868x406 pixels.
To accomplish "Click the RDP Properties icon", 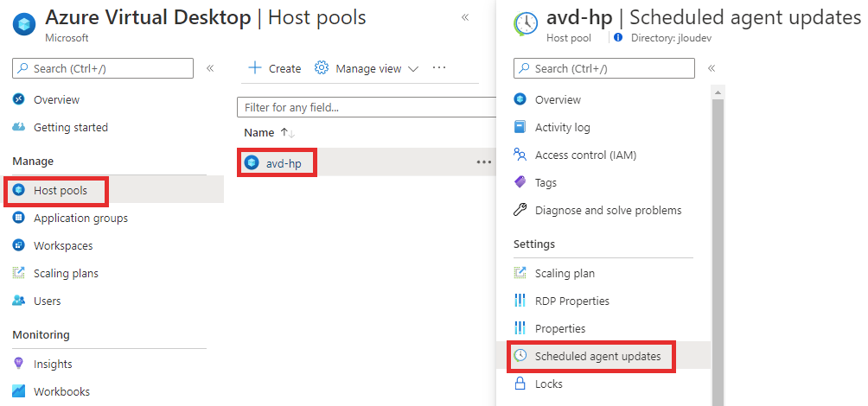I will pyautogui.click(x=520, y=301).
